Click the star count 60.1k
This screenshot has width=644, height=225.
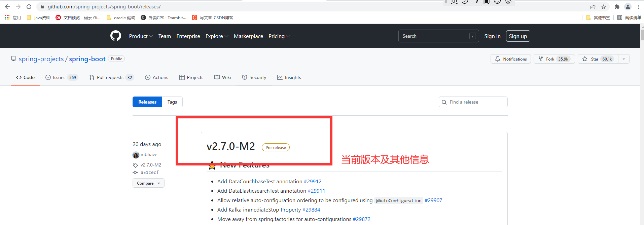(607, 59)
